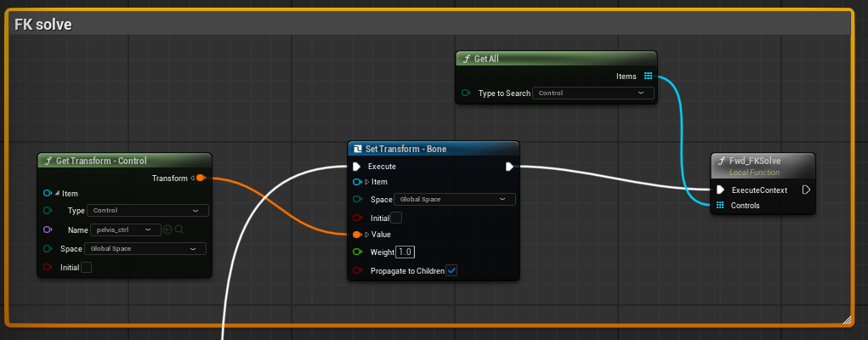Click the arrow icon next to Name dropdown
The image size is (868, 340).
[167, 229]
